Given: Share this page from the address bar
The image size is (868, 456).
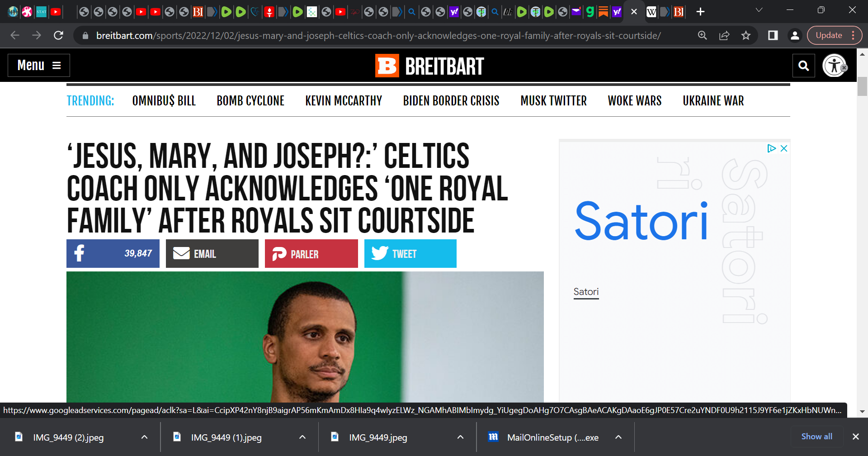Looking at the screenshot, I should click(x=724, y=35).
